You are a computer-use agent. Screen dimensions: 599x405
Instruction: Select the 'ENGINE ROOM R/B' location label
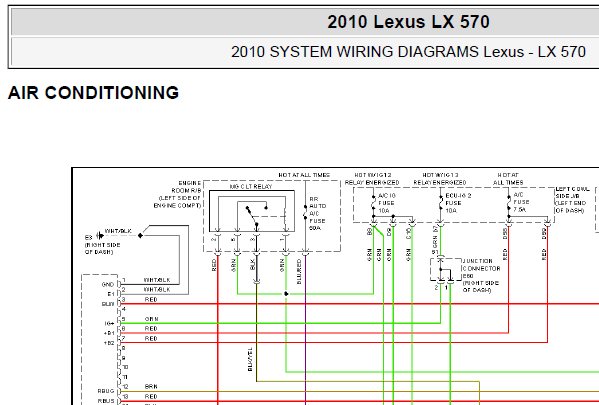click(187, 187)
